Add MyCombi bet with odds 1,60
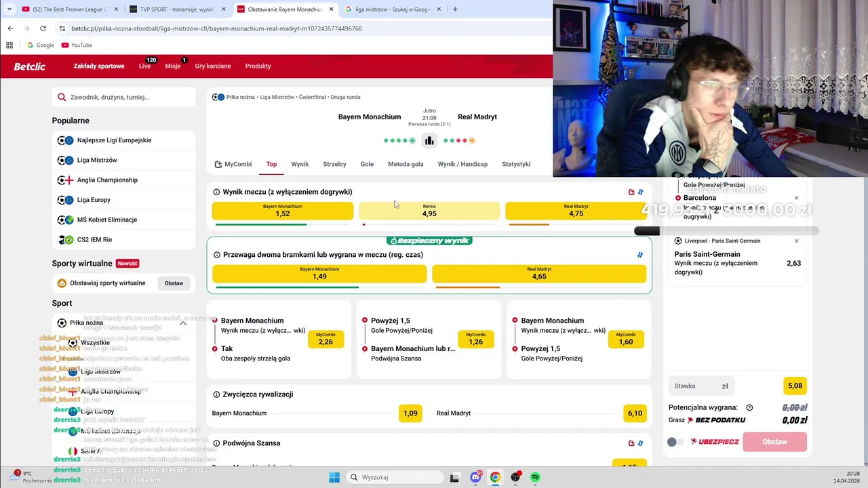 [626, 339]
